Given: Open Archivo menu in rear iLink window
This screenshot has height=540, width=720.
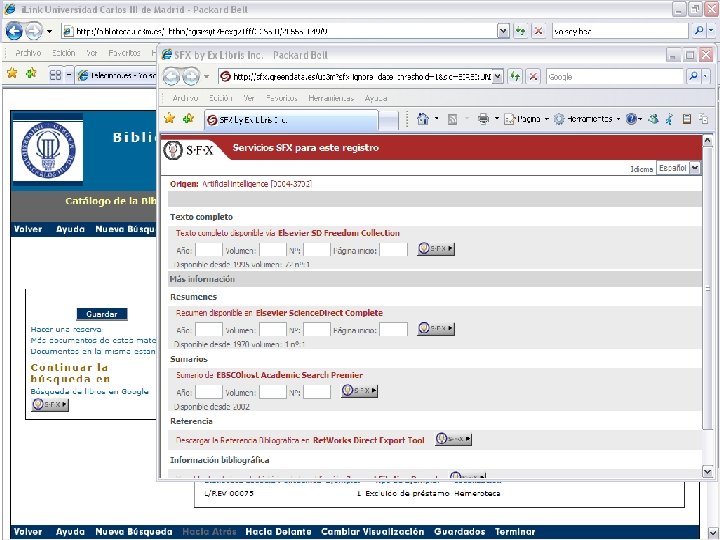Looking at the screenshot, I should point(28,53).
